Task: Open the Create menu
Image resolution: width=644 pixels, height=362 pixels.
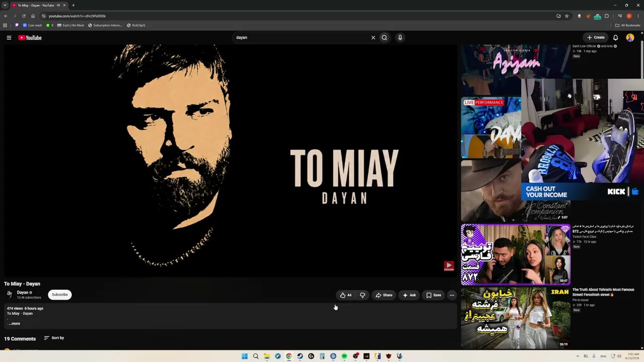Action: pyautogui.click(x=596, y=38)
